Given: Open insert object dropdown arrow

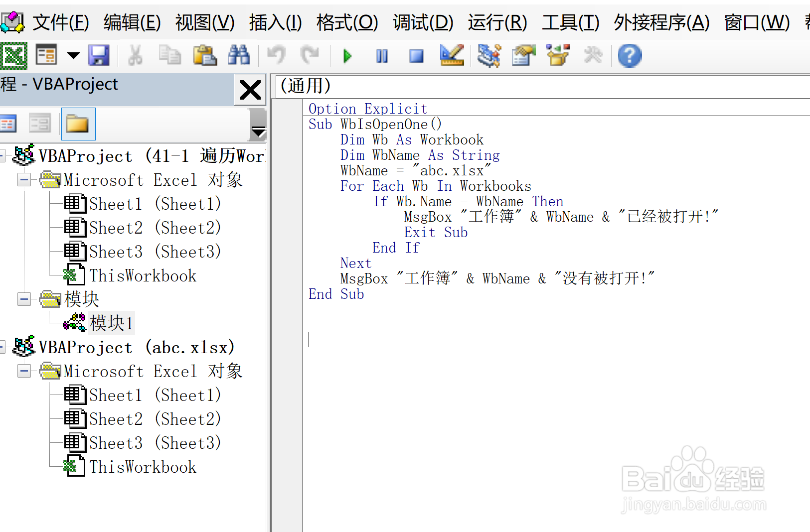Looking at the screenshot, I should click(73, 55).
